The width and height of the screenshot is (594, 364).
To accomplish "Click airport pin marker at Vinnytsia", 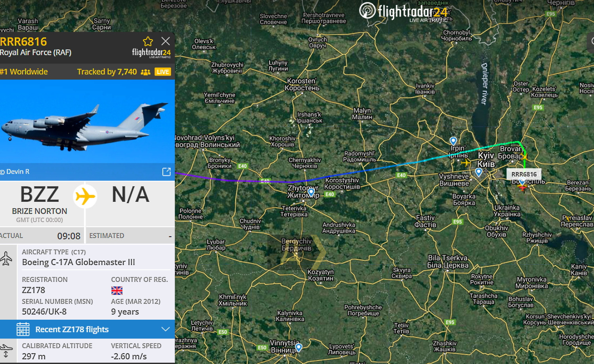I will tap(299, 347).
